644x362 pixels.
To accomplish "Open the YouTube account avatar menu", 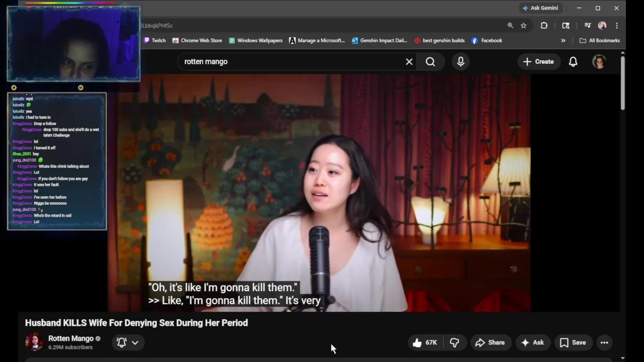I will (599, 62).
